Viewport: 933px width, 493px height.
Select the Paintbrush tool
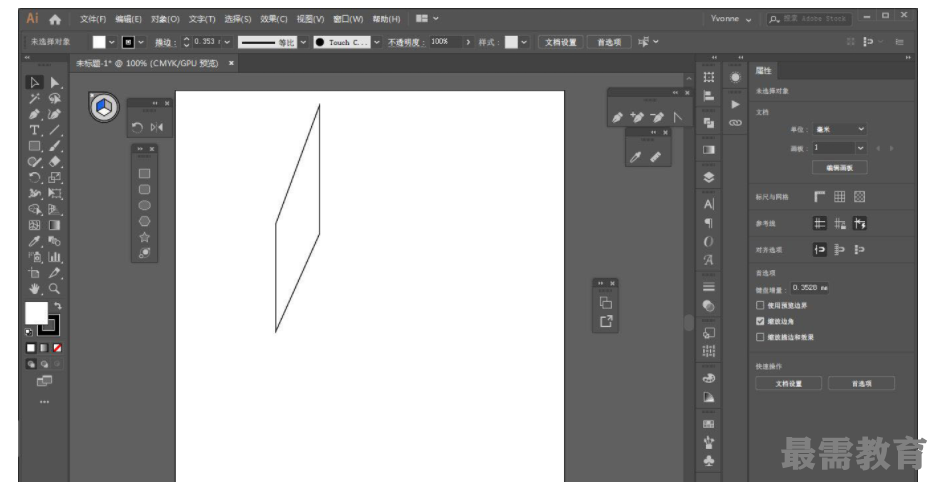(x=55, y=146)
